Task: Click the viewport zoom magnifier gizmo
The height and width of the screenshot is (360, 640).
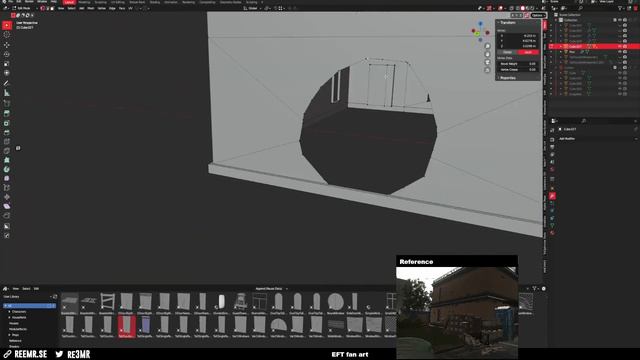Action: pos(487,46)
